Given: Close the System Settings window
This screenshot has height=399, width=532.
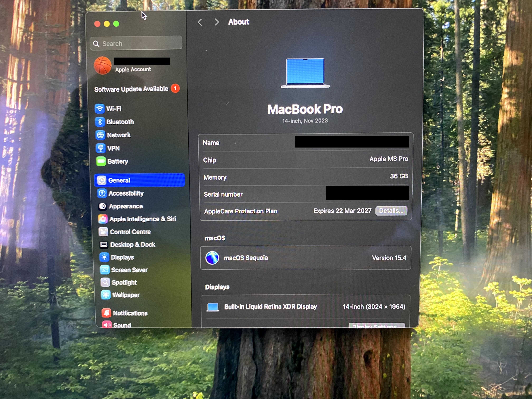Looking at the screenshot, I should [x=97, y=24].
